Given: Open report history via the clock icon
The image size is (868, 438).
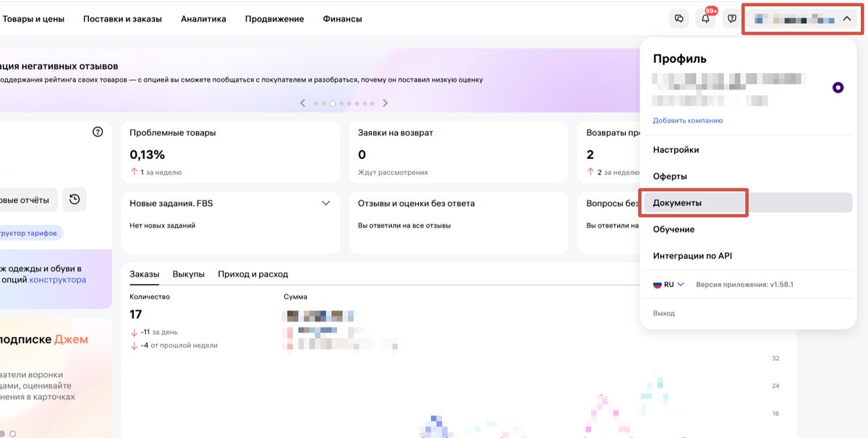Looking at the screenshot, I should point(75,199).
